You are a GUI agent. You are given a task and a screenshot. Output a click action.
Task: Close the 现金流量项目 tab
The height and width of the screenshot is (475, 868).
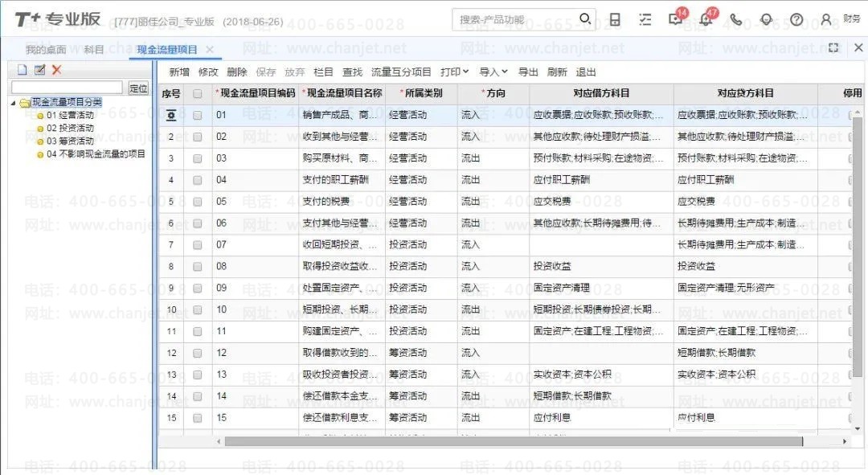[209, 50]
